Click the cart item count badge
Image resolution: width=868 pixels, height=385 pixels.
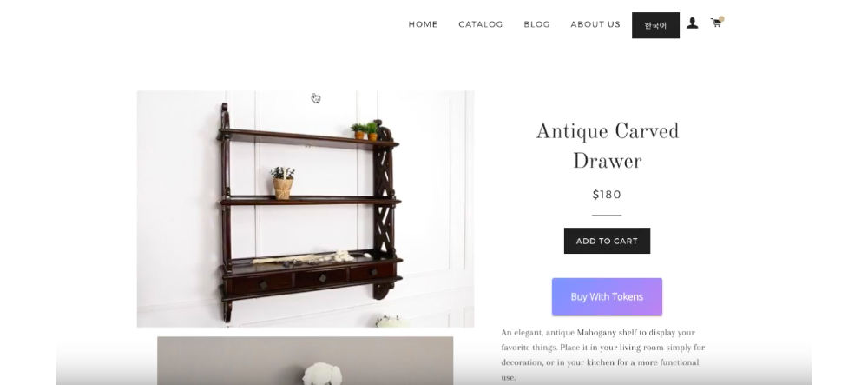tap(721, 19)
